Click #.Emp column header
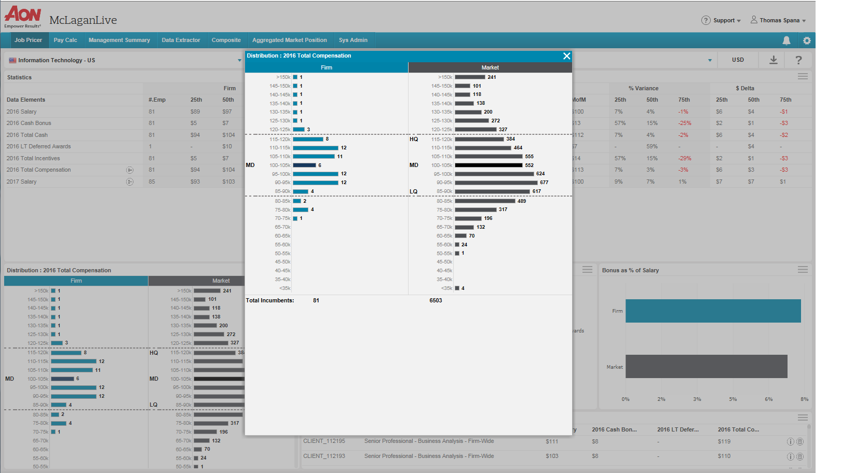The height and width of the screenshot is (473, 868). (157, 100)
